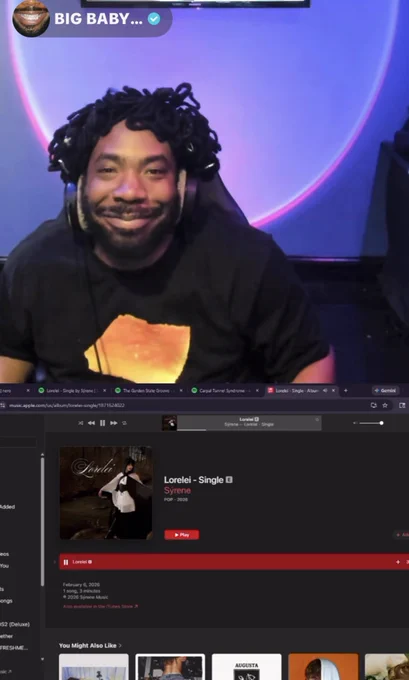The image size is (409, 680).
Task: Pause playback in Apple Music player
Action: [x=102, y=423]
